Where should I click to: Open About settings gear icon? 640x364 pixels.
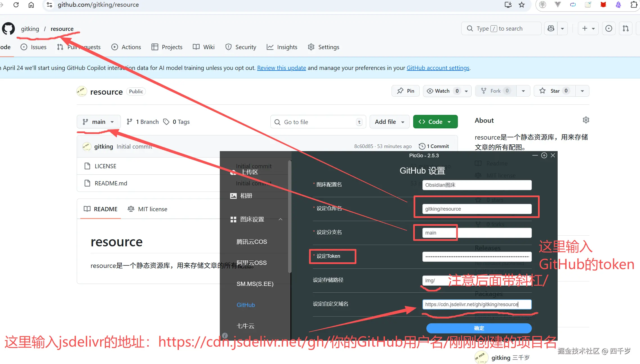pyautogui.click(x=586, y=120)
